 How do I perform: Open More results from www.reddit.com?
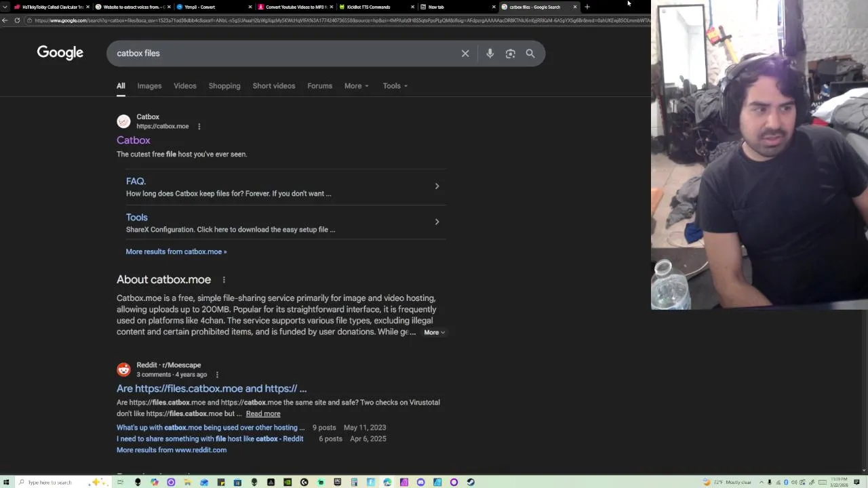tap(172, 450)
